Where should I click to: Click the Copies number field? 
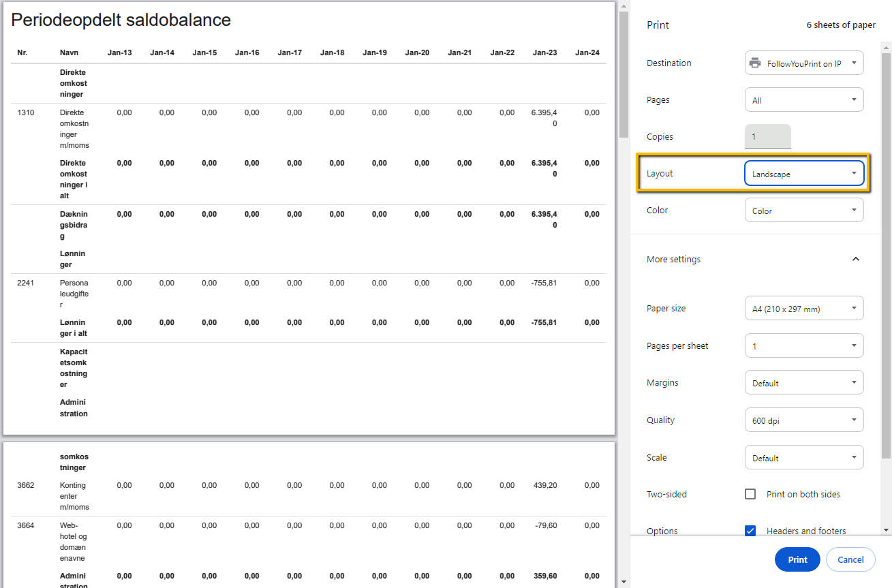pyautogui.click(x=768, y=136)
